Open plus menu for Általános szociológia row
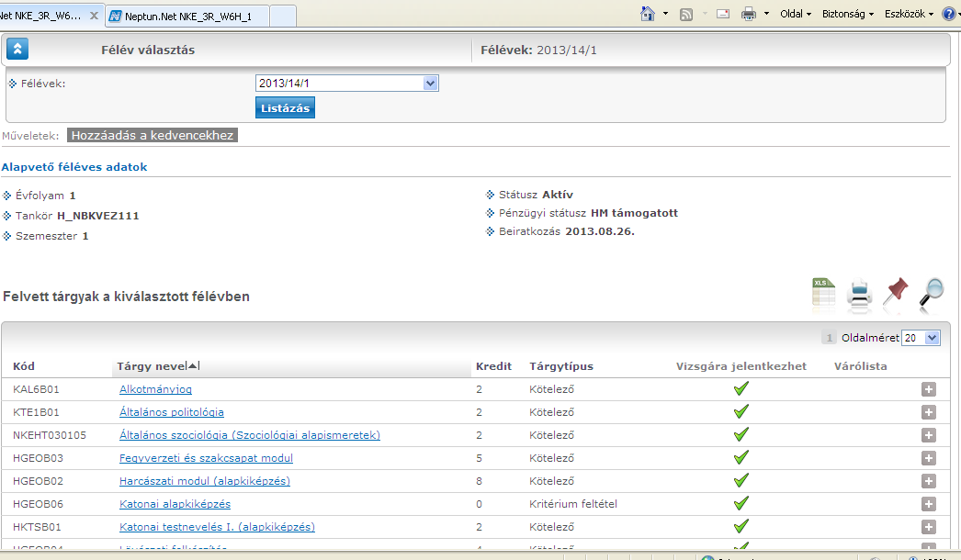961x560 pixels. point(929,435)
